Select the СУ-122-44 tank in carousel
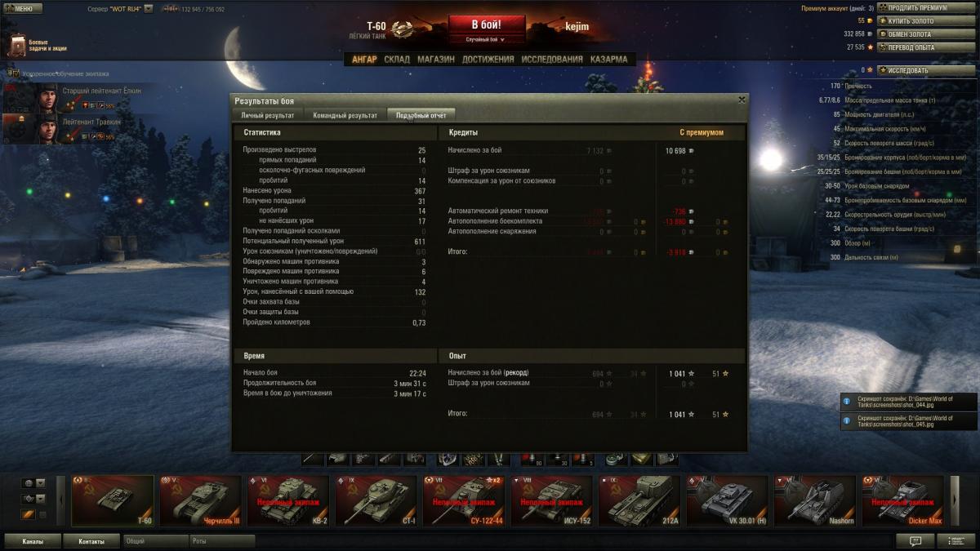The width and height of the screenshot is (980, 551). pos(464,501)
